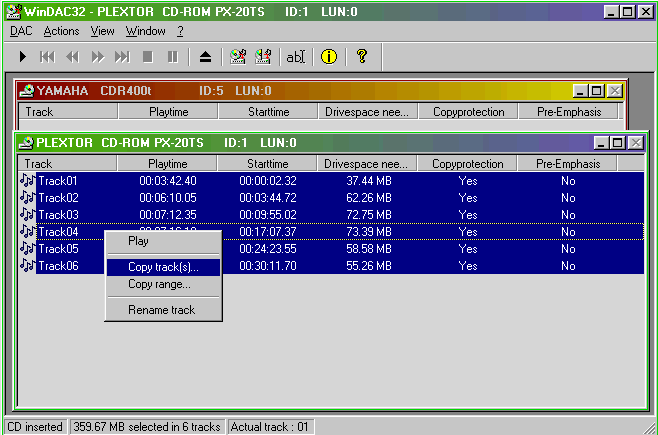Click PLEXTOR Drivespace nee... column header

tap(367, 164)
